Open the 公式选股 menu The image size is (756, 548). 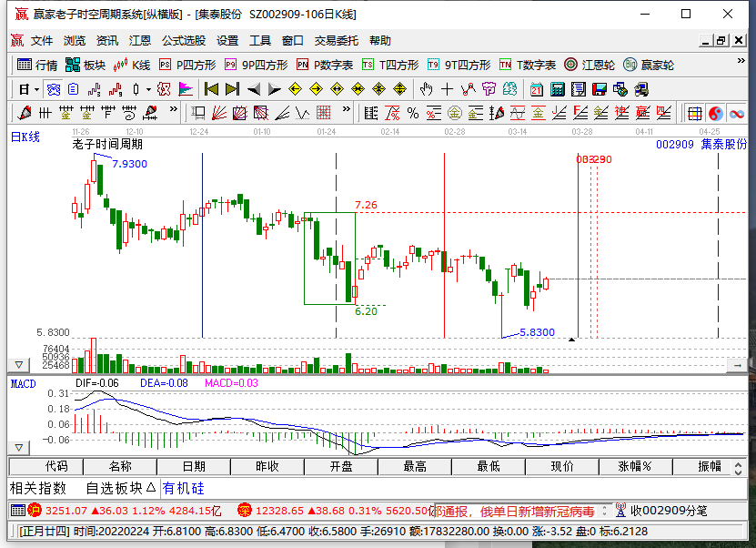pyautogui.click(x=184, y=41)
